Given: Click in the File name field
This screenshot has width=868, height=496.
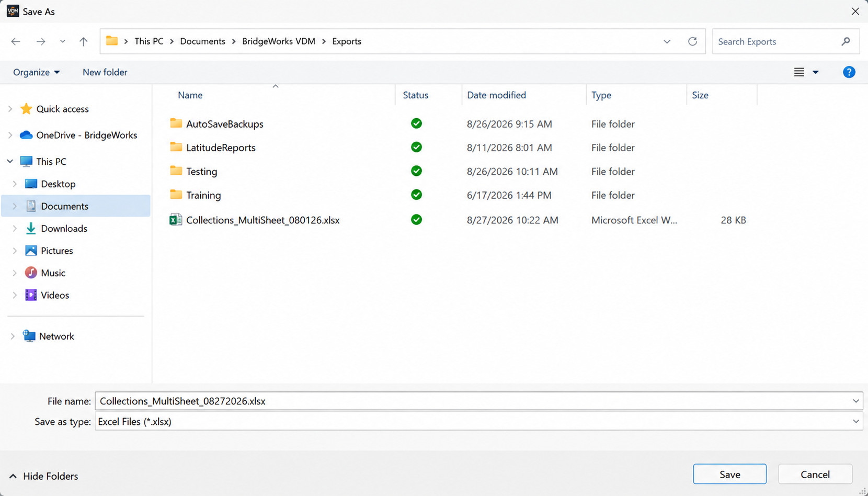Looking at the screenshot, I should click(478, 401).
